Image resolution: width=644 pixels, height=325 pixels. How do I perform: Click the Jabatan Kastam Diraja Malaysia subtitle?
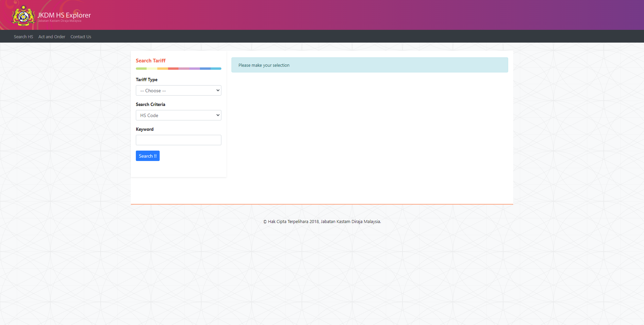60,21
